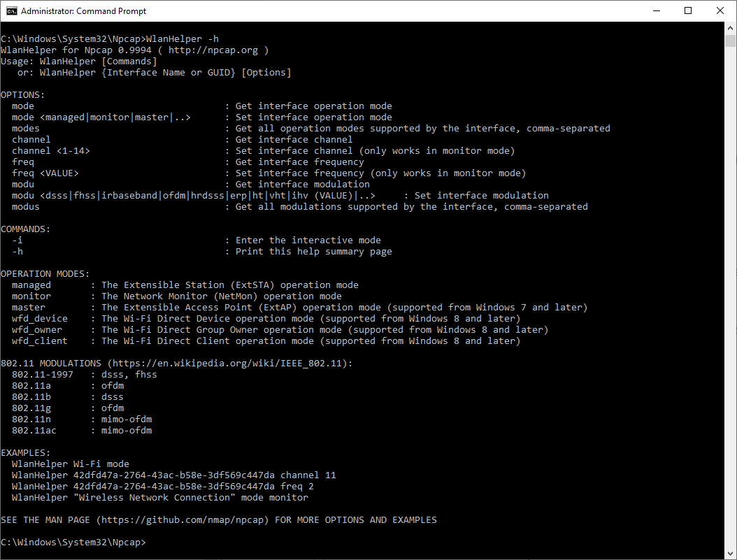This screenshot has width=737, height=560.
Task: Click the last prompt line C:\Windows\System32\Npcap>
Action: click(73, 543)
